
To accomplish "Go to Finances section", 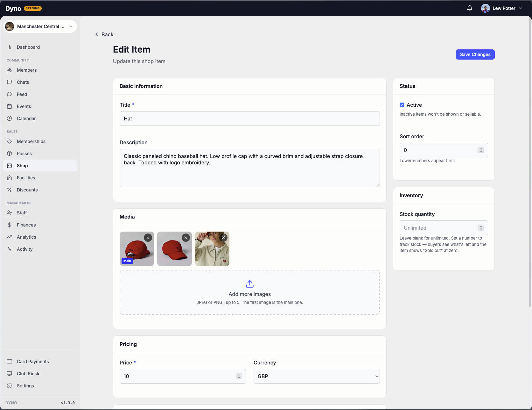I will 40,225.
